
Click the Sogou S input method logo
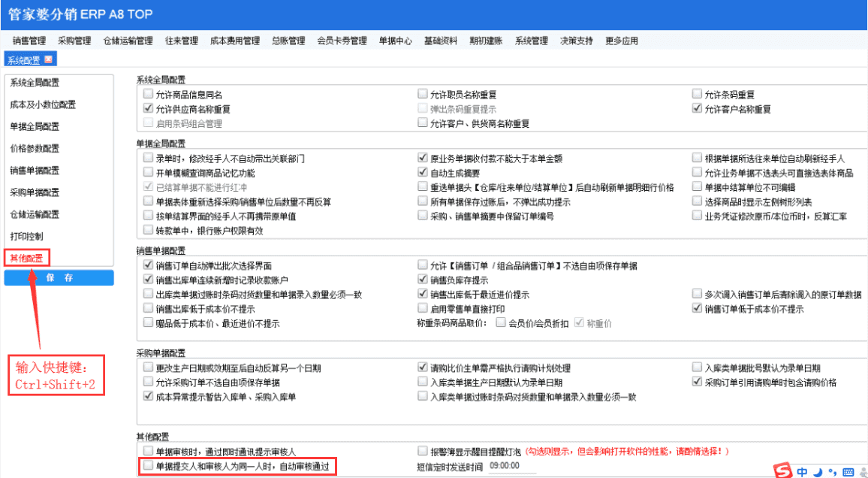point(782,471)
